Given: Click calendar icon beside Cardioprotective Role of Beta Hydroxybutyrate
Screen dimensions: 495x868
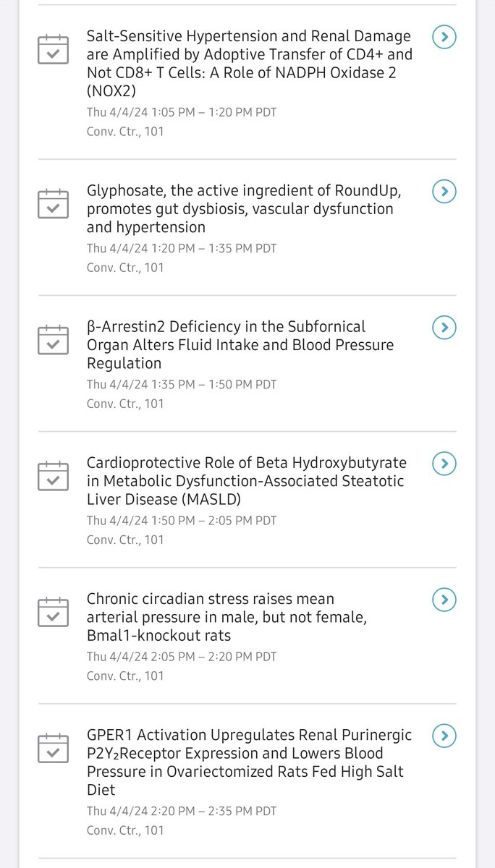Looking at the screenshot, I should click(53, 475).
